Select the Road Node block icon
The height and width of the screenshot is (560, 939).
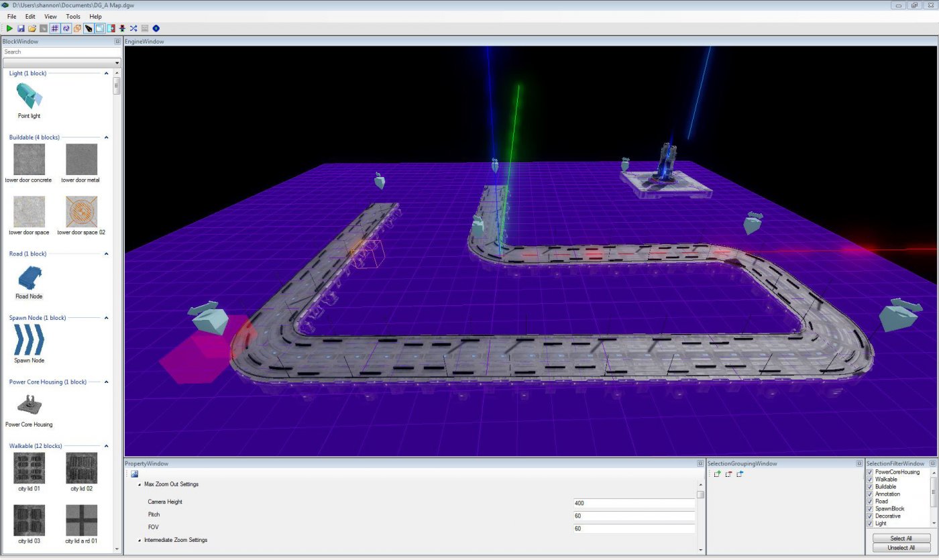[x=29, y=276]
